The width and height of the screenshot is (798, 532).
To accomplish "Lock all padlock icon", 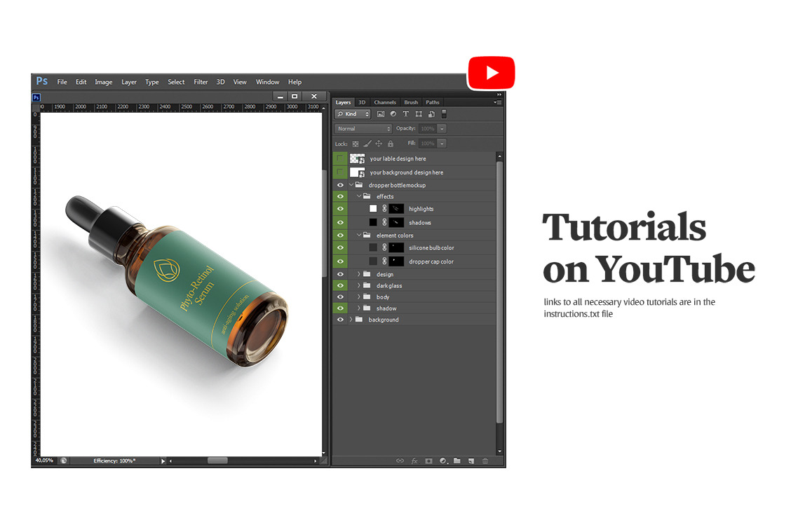I will (391, 144).
